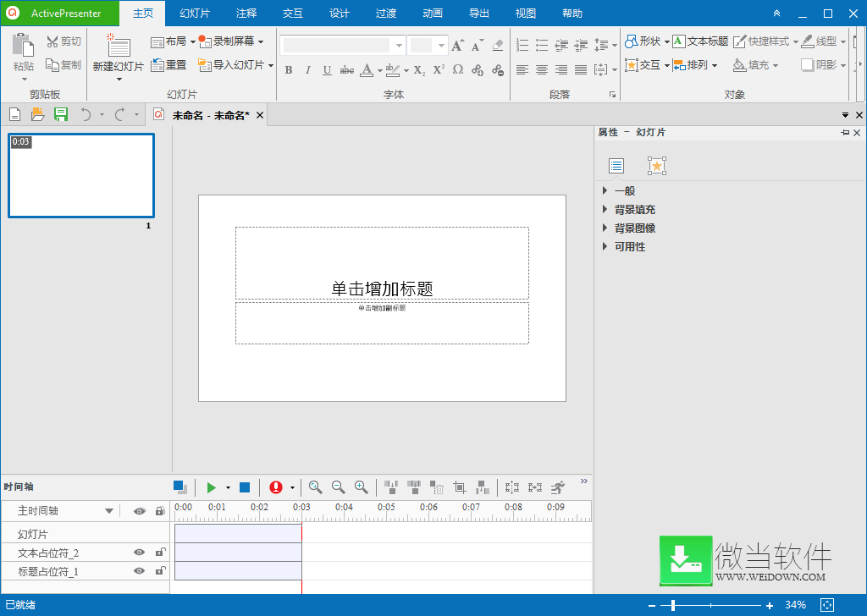867x616 pixels.
Task: Zoom out on the timeline
Action: (x=338, y=487)
